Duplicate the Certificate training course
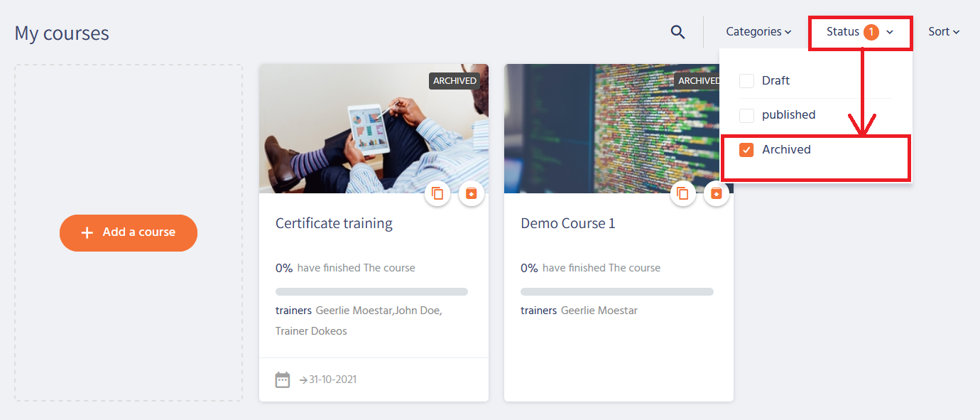980x420 pixels. tap(437, 193)
